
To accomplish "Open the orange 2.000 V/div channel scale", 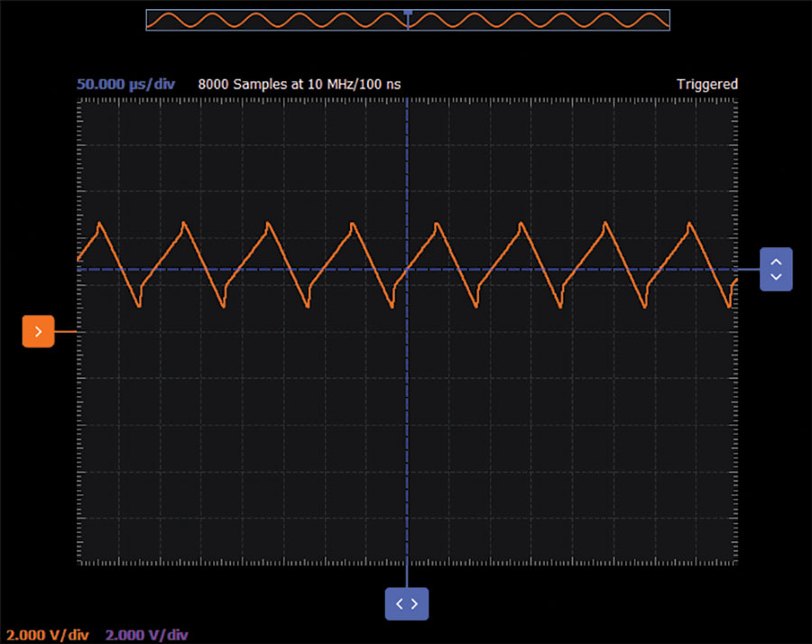I will point(48,635).
